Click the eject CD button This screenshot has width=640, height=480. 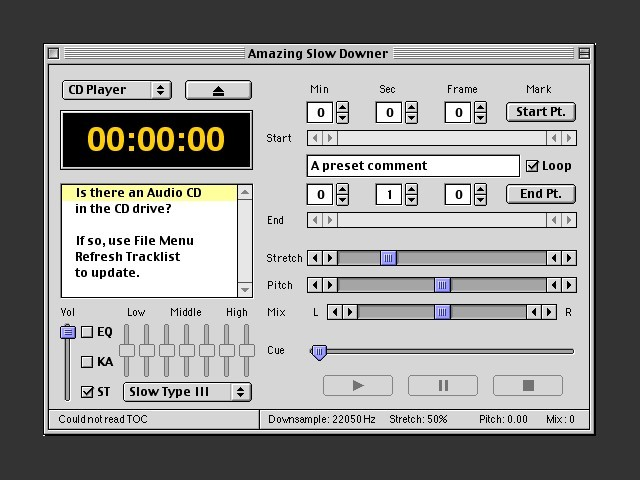tap(218, 90)
